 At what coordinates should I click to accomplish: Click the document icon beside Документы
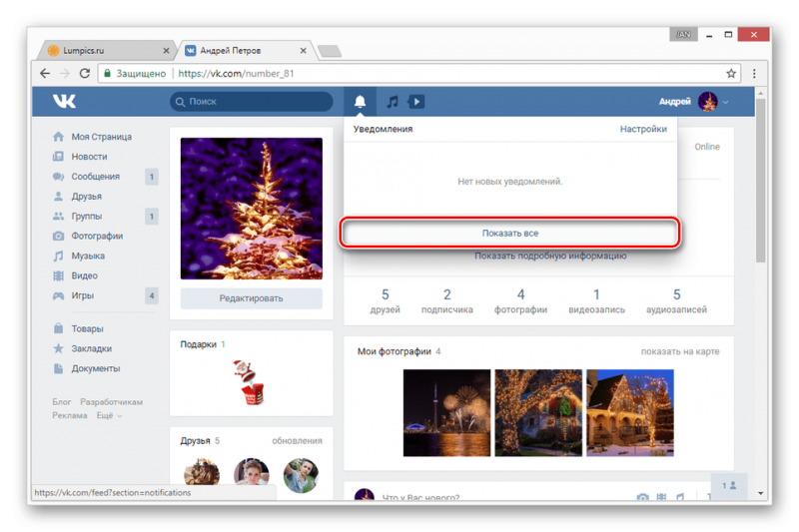[59, 368]
